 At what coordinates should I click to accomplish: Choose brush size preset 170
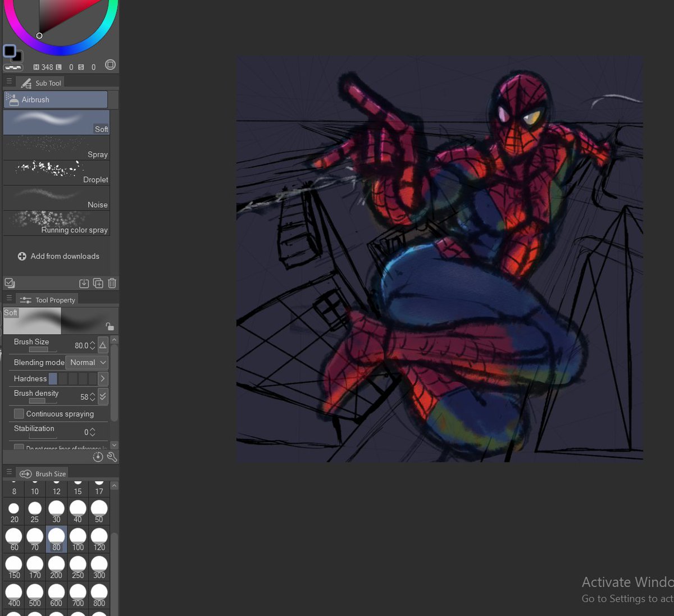(x=35, y=568)
